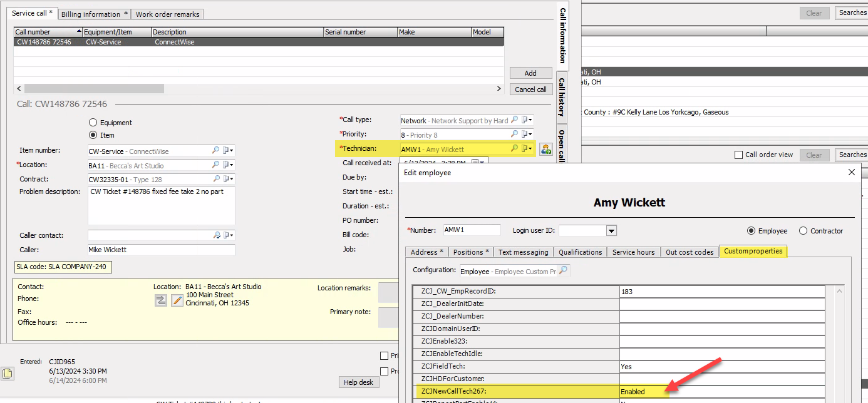Select the Employee radio button
868x403 pixels.
[751, 231]
